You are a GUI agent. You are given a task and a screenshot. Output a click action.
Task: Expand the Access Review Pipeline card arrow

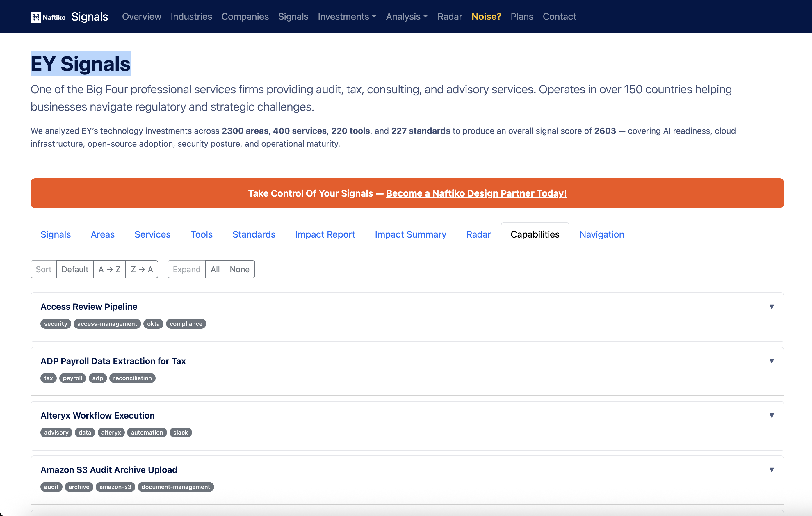[771, 307]
